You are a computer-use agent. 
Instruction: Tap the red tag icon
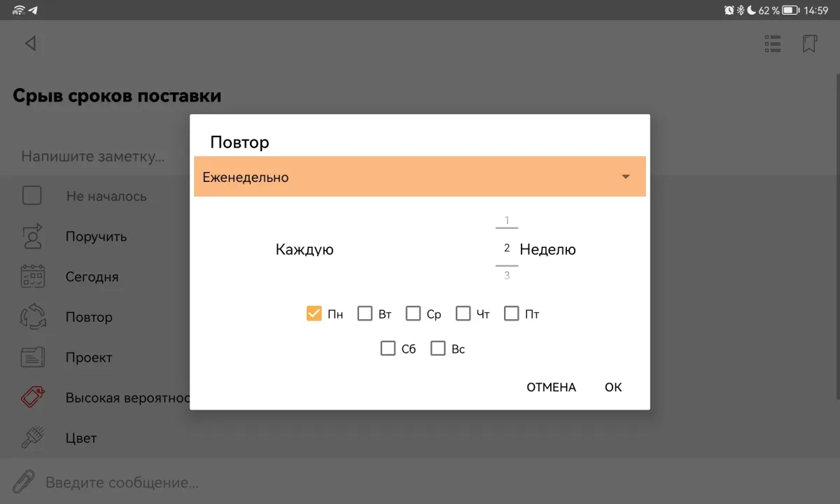(32, 398)
